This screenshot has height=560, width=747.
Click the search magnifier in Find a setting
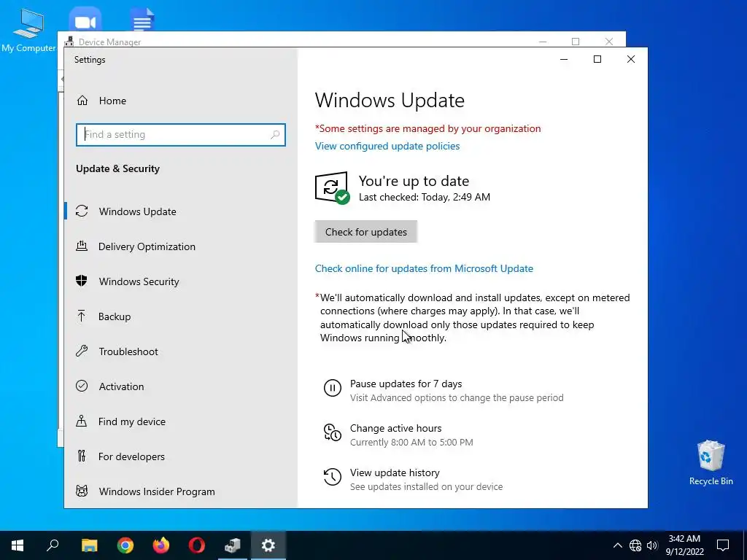pos(275,135)
